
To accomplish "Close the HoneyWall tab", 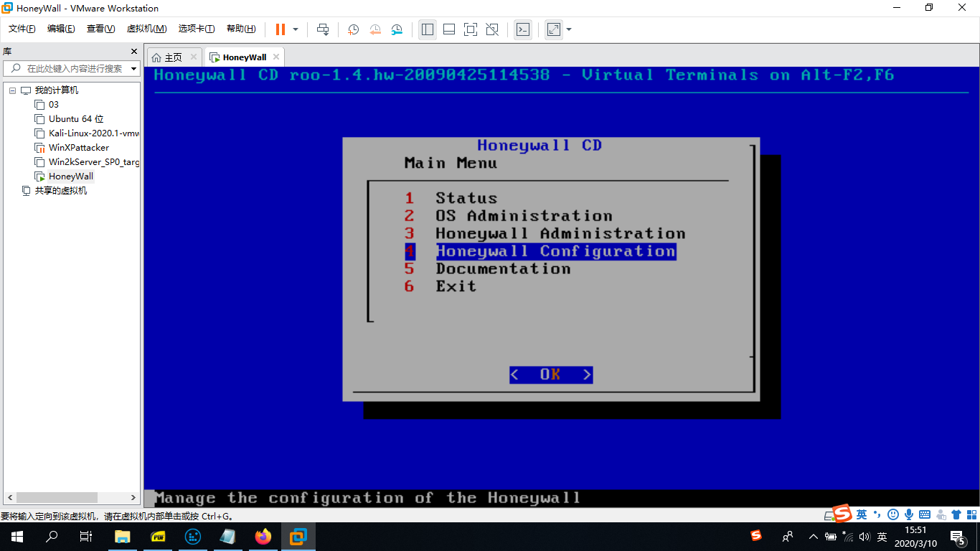I will pyautogui.click(x=276, y=57).
